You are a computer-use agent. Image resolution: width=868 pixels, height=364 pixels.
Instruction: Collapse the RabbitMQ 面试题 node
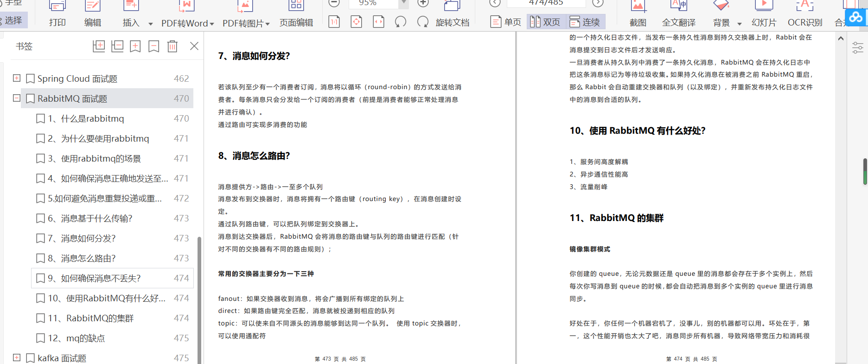[17, 98]
